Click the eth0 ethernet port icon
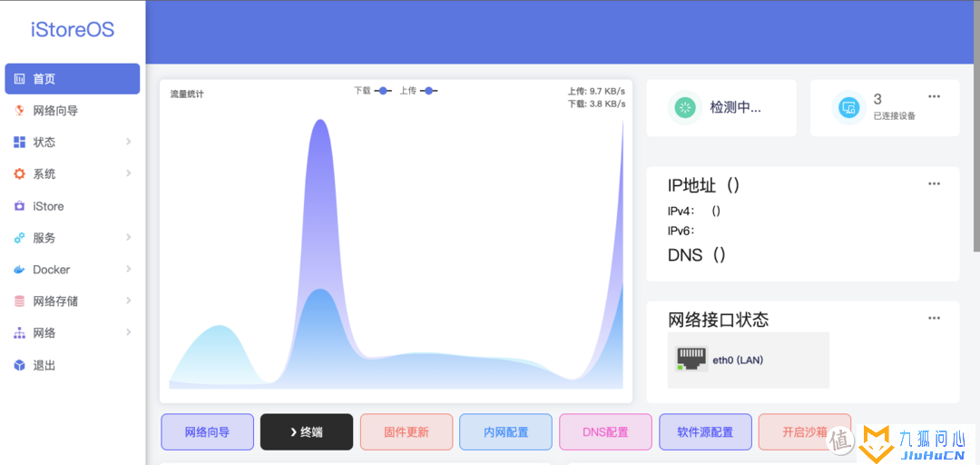The height and width of the screenshot is (465, 980). click(x=691, y=360)
